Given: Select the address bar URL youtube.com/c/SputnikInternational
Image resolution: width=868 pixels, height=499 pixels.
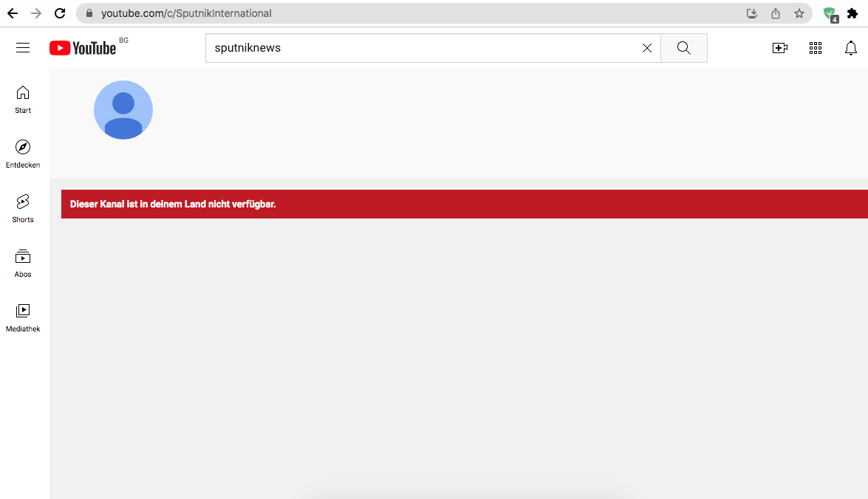Looking at the screenshot, I should coord(186,13).
